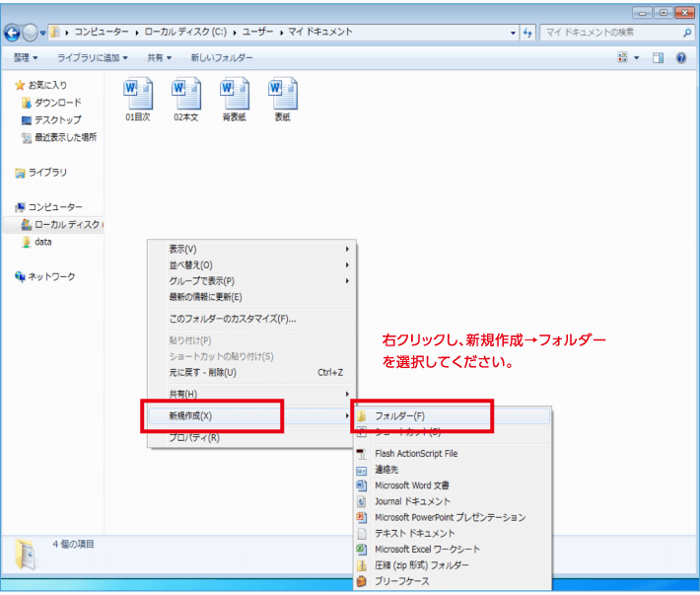This screenshot has width=700, height=595.
Task: Select ネットワーク in navigation pane
Action: pyautogui.click(x=50, y=276)
